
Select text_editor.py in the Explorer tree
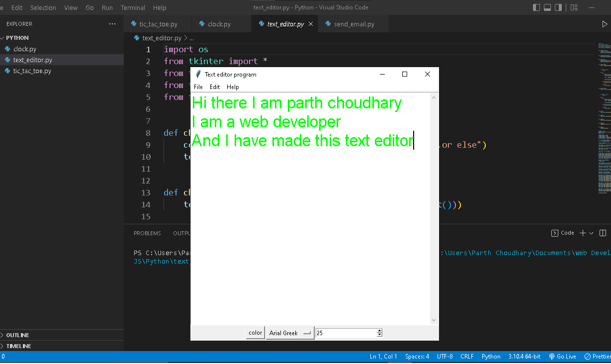point(62,60)
